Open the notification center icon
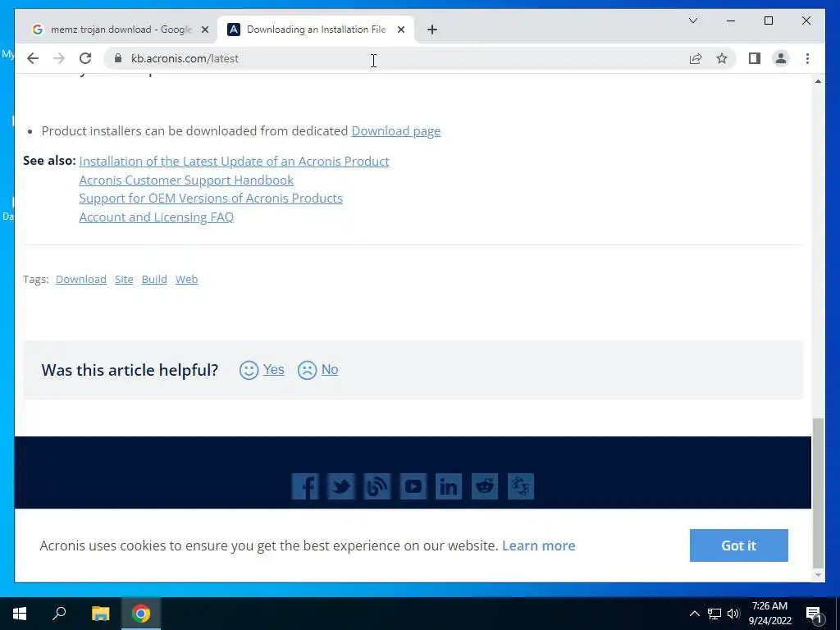This screenshot has height=630, width=840. tap(814, 614)
